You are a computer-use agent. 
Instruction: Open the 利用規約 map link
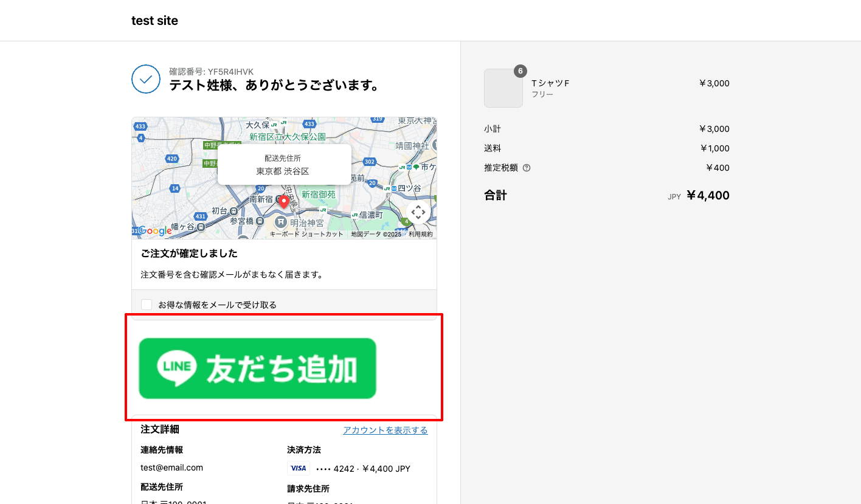(421, 234)
